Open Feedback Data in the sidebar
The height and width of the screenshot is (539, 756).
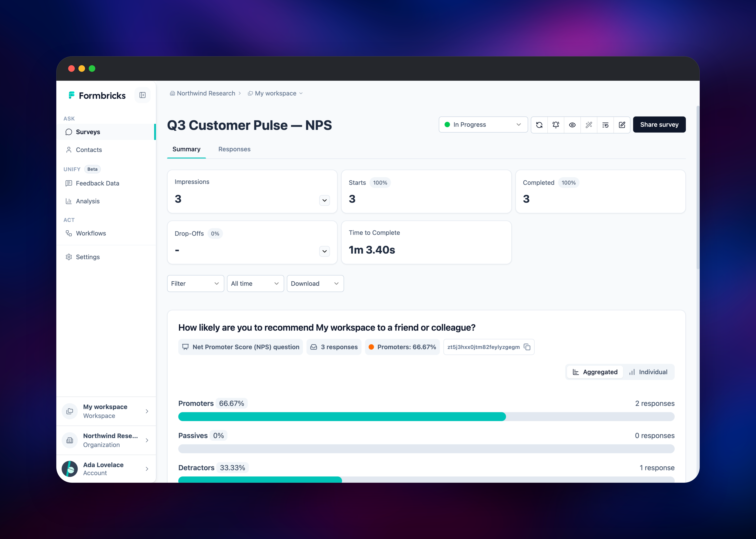click(x=106, y=183)
